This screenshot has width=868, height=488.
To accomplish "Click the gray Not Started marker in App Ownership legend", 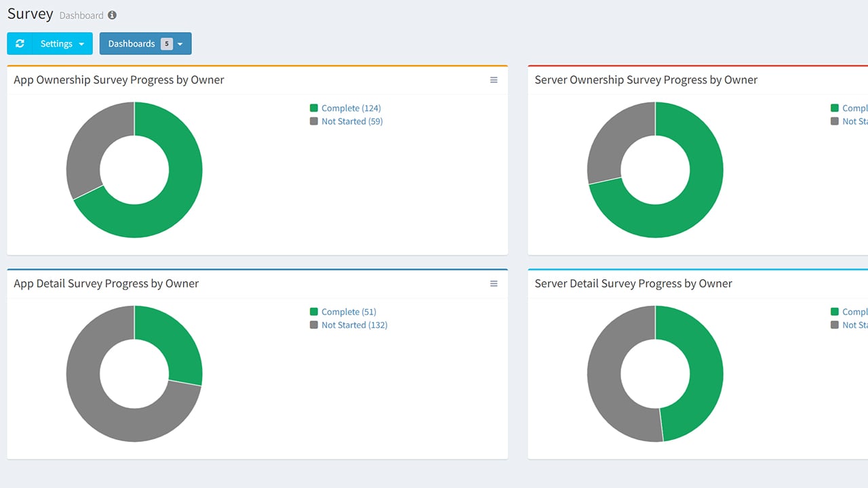I will [313, 121].
